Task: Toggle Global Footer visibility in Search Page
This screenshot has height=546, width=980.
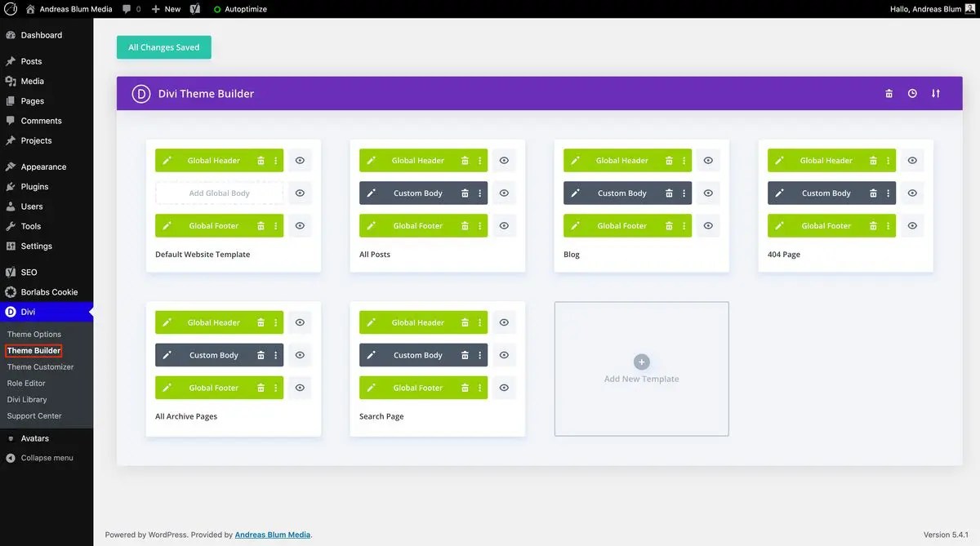Action: click(504, 388)
